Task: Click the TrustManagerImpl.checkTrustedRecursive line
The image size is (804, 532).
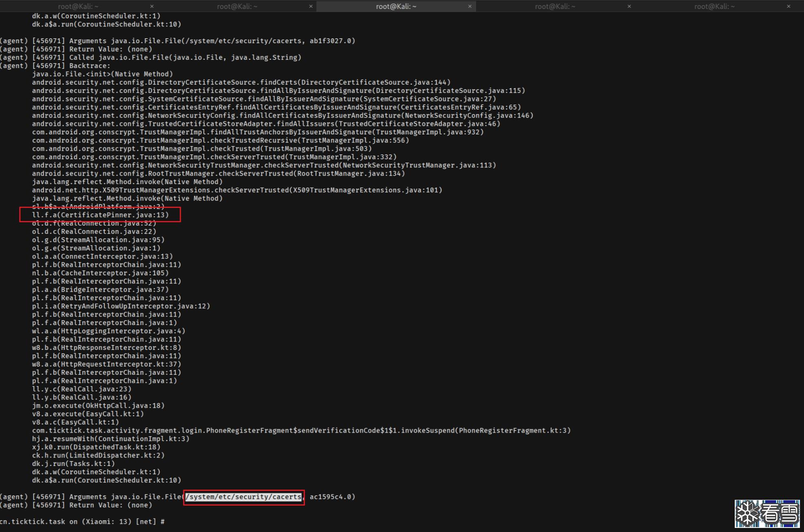Action: tap(220, 140)
